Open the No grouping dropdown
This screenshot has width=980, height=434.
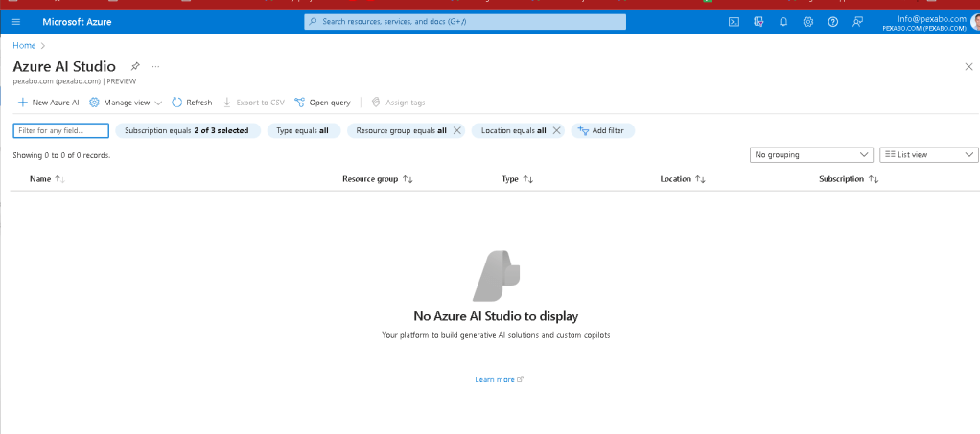point(811,155)
